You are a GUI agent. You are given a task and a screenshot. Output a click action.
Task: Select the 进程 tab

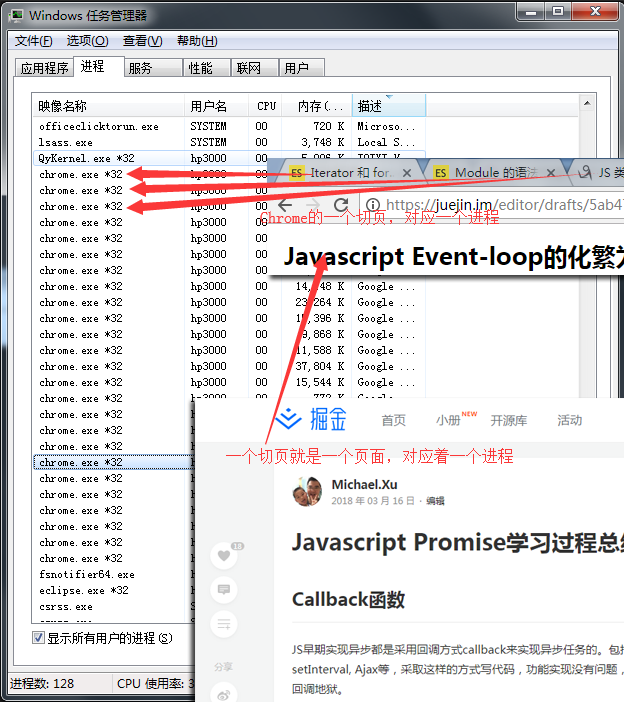click(x=98, y=67)
